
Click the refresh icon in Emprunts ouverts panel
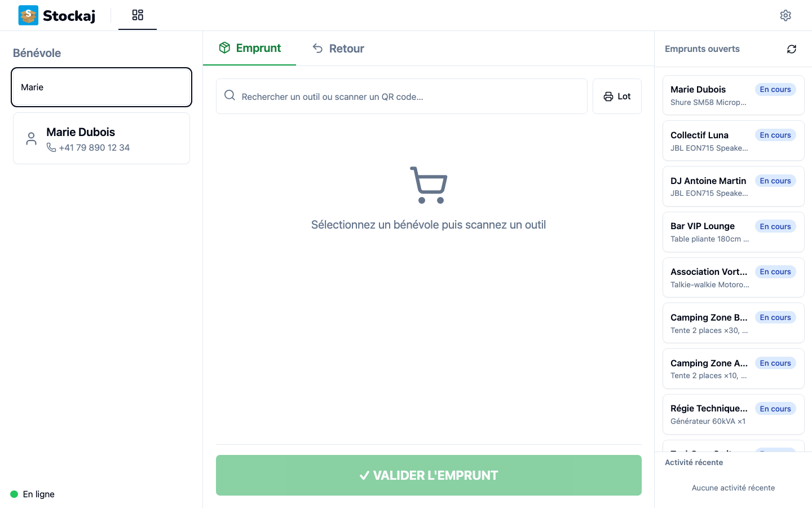click(792, 49)
